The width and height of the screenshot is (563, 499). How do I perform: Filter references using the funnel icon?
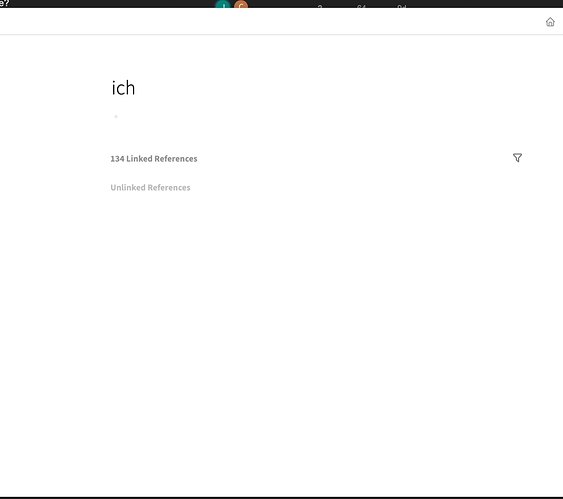click(517, 158)
